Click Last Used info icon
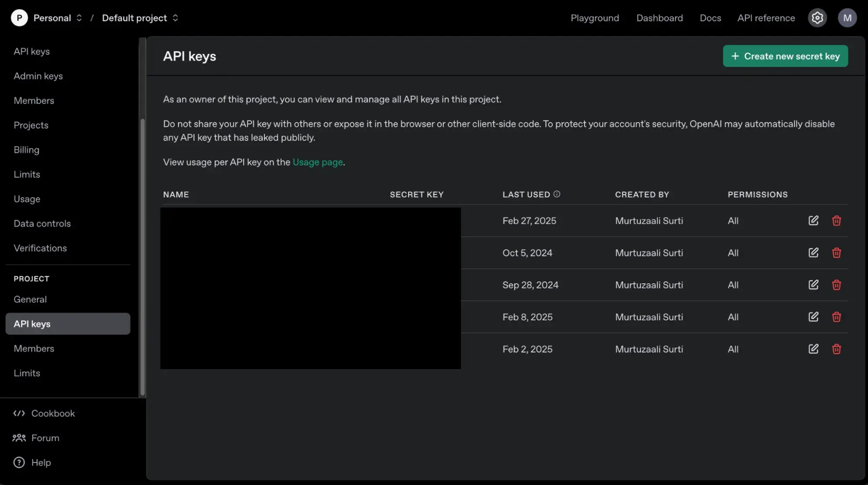Viewport: 868px width, 485px height. (557, 194)
